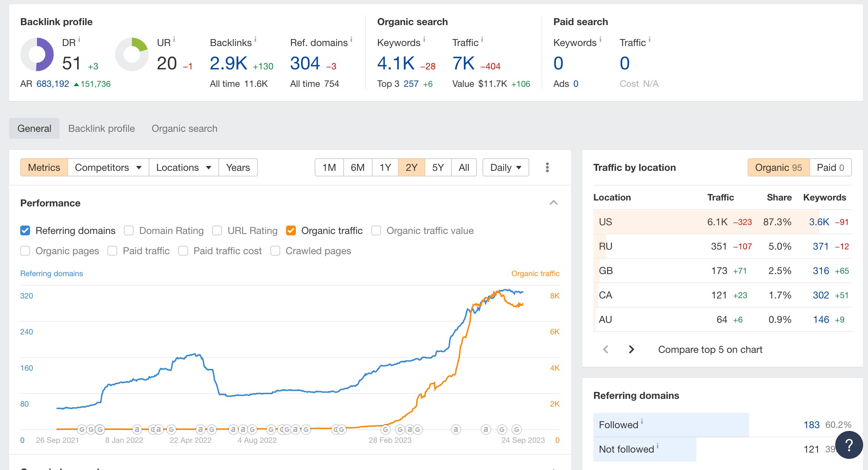The height and width of the screenshot is (470, 868).
Task: Select the 5Y time range
Action: tap(438, 167)
